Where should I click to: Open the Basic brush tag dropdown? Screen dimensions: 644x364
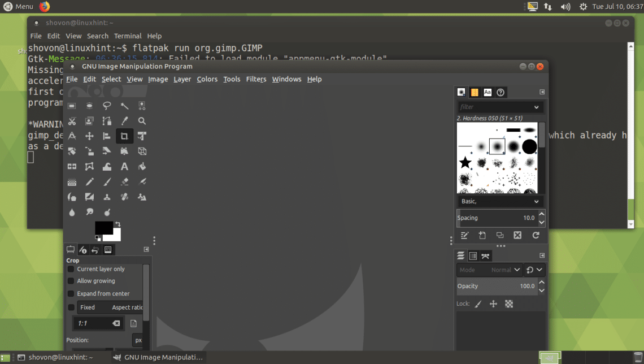(537, 202)
